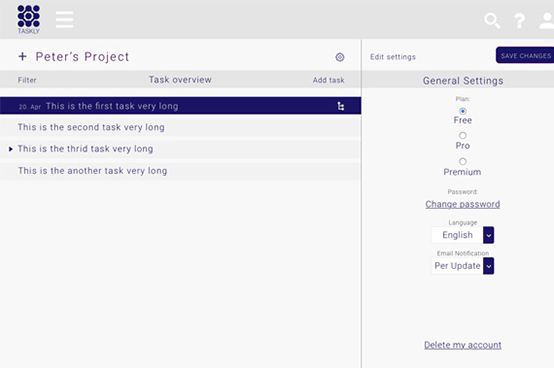Expand the third task disclosure triangle
Screen dimensions: 554x368
[x=11, y=149]
